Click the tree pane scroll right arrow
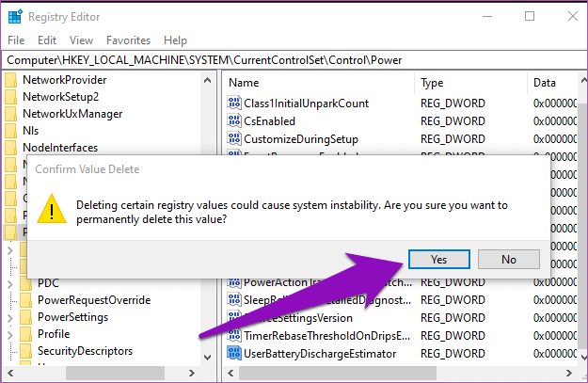 click(x=192, y=373)
